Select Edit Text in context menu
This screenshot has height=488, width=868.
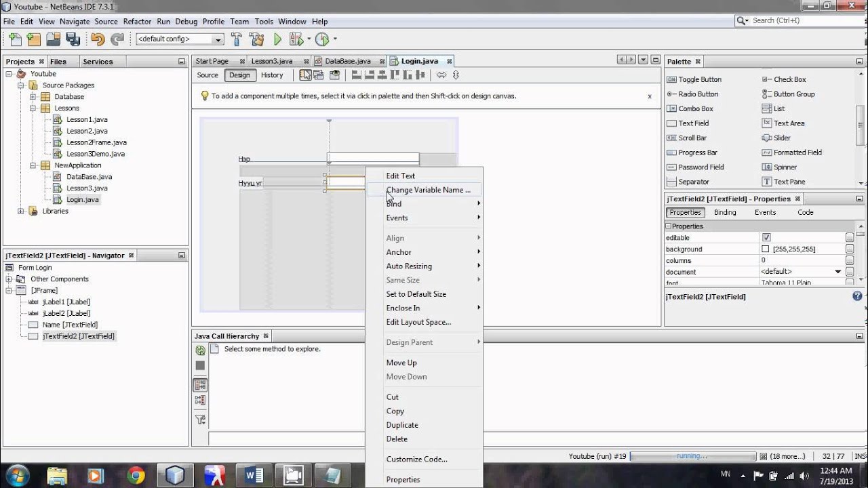tap(400, 176)
